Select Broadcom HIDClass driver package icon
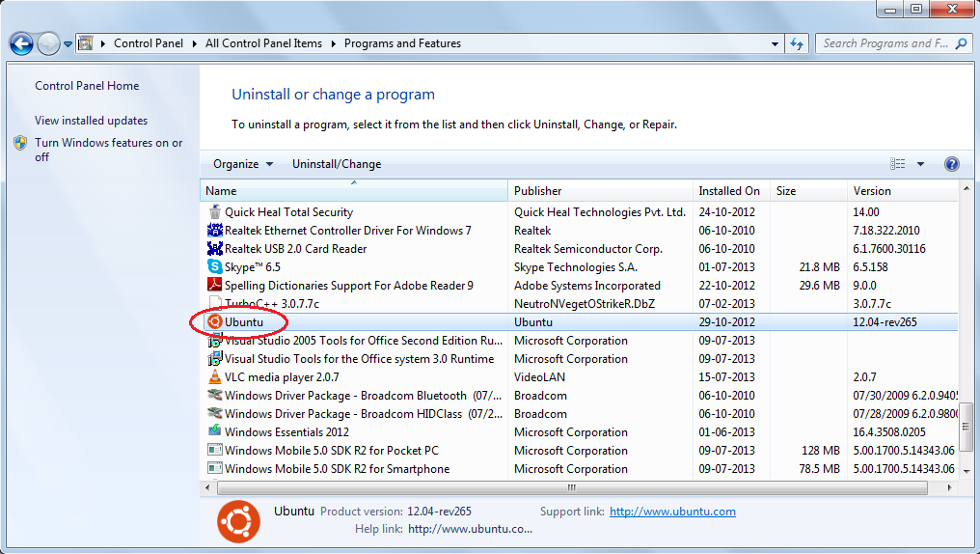 coord(214,413)
